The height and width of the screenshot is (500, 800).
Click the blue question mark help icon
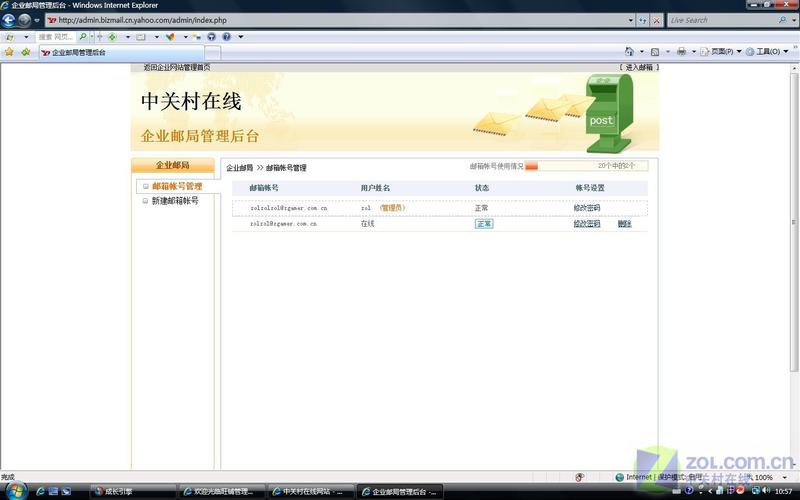[x=227, y=37]
